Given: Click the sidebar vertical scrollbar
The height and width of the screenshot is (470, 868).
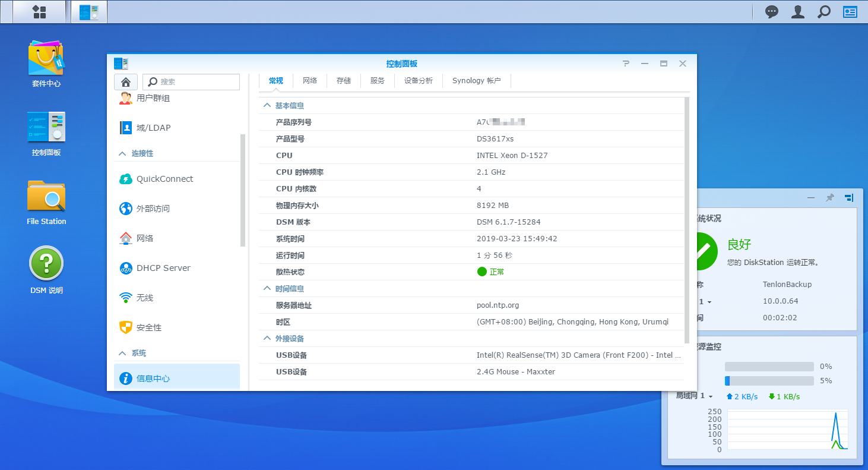Looking at the screenshot, I should coord(243,190).
